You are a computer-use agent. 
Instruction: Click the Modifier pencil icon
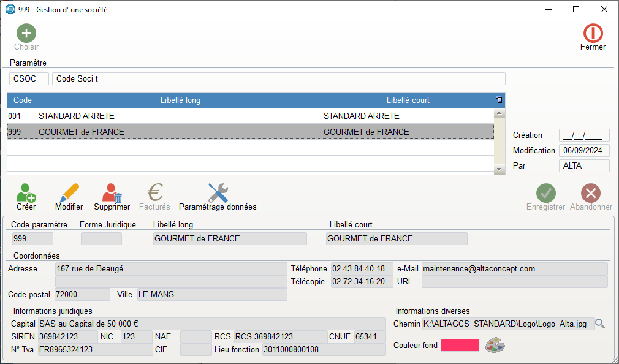click(x=69, y=194)
